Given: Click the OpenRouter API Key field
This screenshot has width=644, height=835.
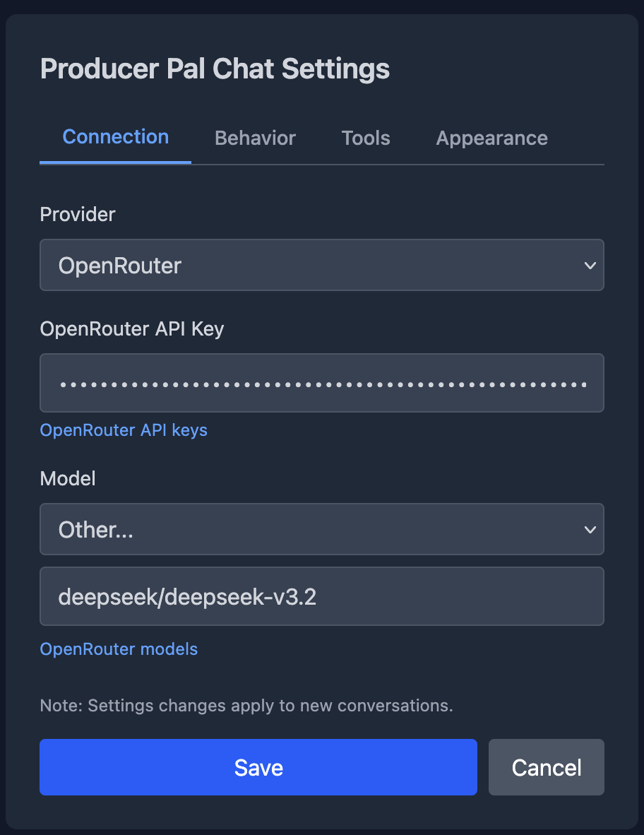Looking at the screenshot, I should [322, 383].
